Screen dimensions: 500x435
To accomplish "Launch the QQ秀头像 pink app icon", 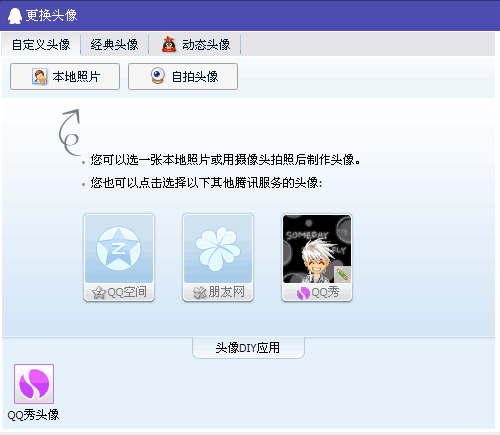I will tap(34, 384).
